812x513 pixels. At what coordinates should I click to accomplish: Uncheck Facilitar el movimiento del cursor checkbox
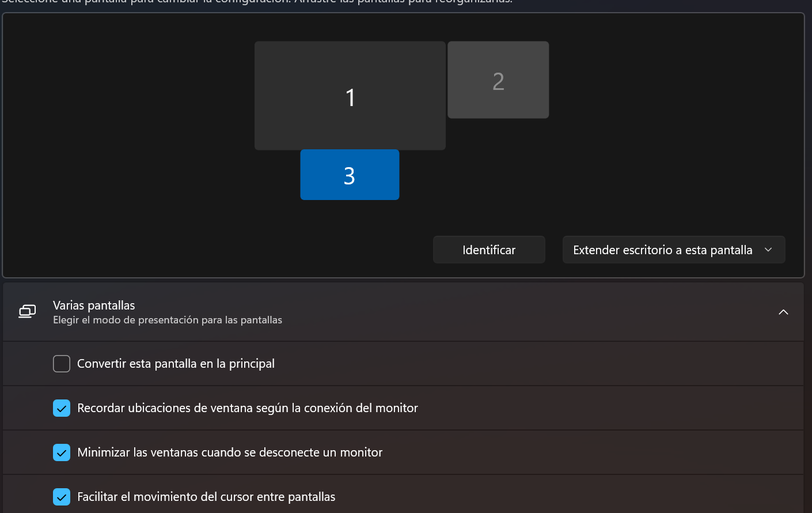62,497
